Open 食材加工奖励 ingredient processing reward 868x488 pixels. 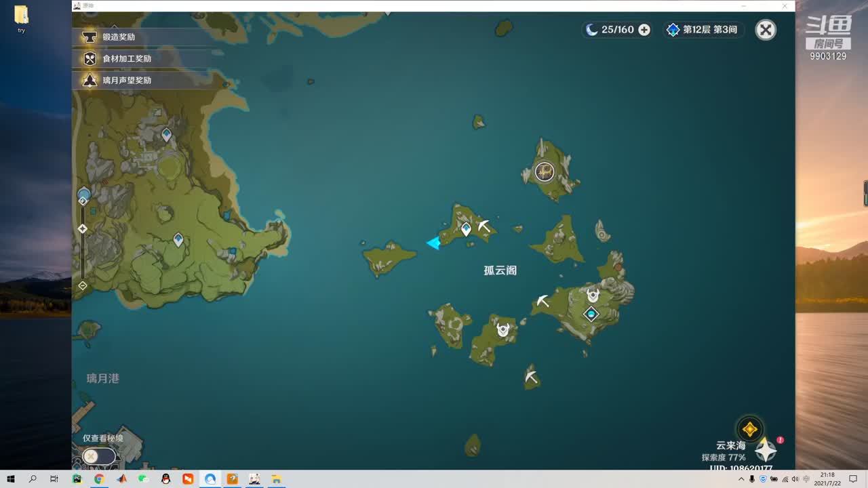(126, 58)
